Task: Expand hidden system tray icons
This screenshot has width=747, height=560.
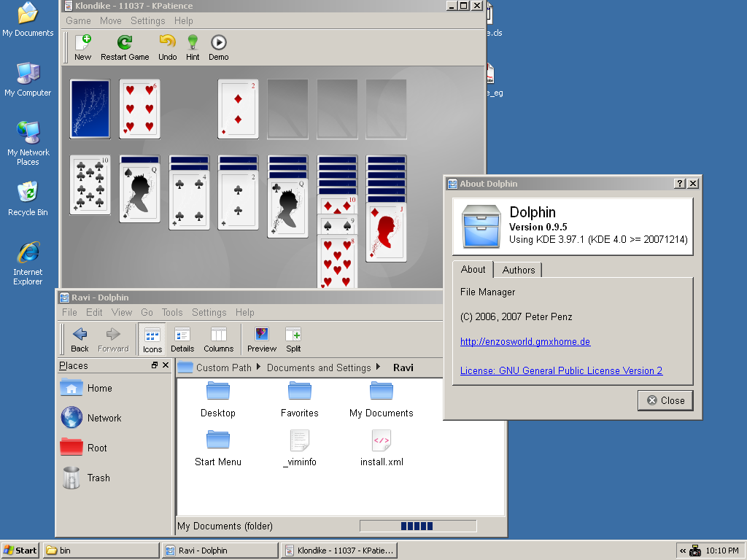Action: [x=683, y=551]
